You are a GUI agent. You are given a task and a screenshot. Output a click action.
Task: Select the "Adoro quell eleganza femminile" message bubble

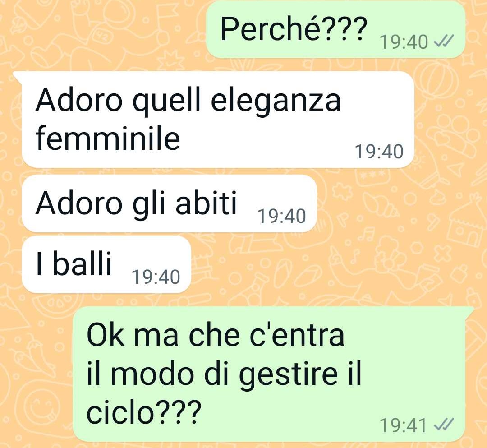tap(218, 120)
